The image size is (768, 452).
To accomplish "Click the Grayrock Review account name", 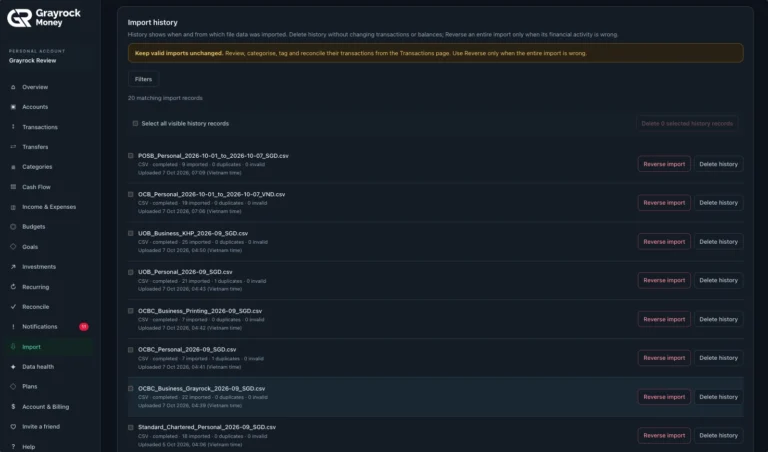I will tap(32, 61).
